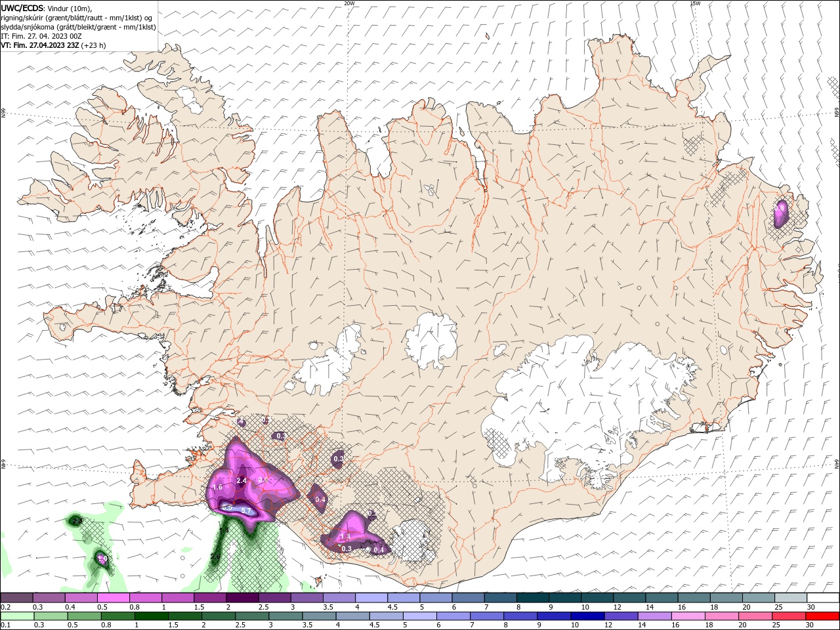Screen dimensions: 840x630
Task: Click the '30' label under snow legend
Action: point(811,607)
